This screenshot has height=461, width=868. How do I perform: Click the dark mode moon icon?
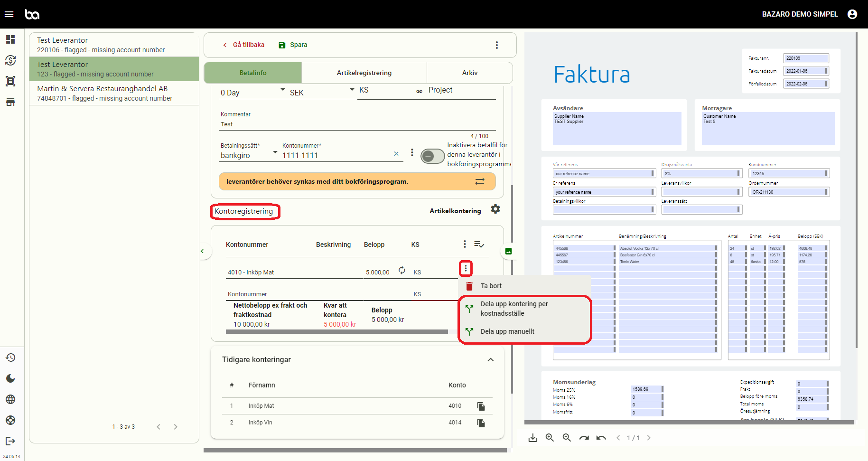tap(10, 378)
